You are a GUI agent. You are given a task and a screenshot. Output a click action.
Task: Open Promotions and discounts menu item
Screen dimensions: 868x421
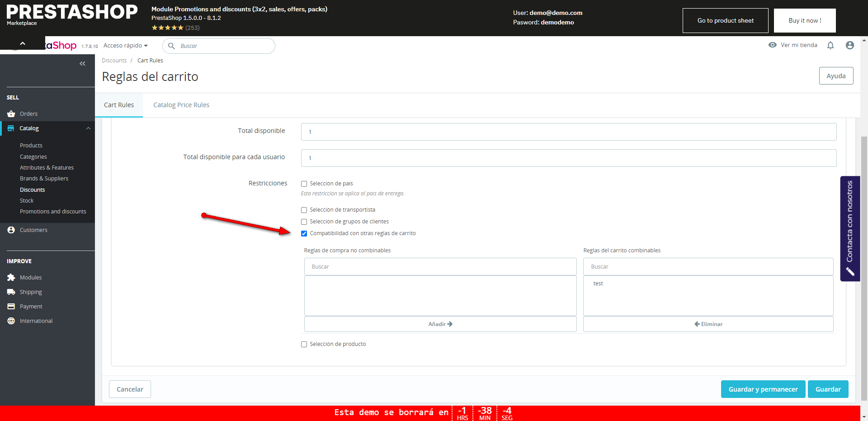click(53, 211)
